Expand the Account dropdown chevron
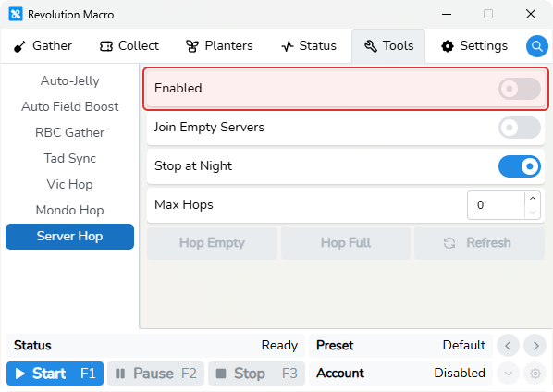The image size is (553, 392). point(508,374)
